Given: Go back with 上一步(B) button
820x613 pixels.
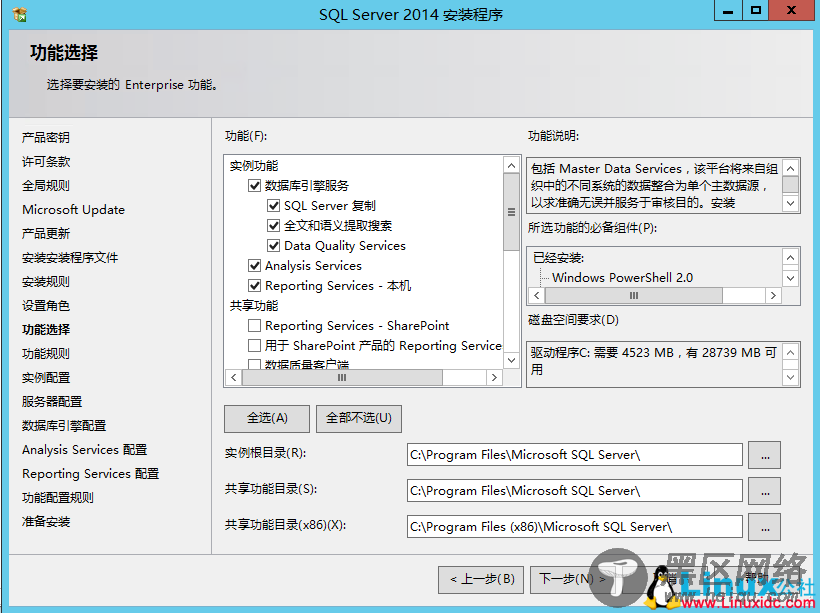Looking at the screenshot, I should (x=481, y=580).
